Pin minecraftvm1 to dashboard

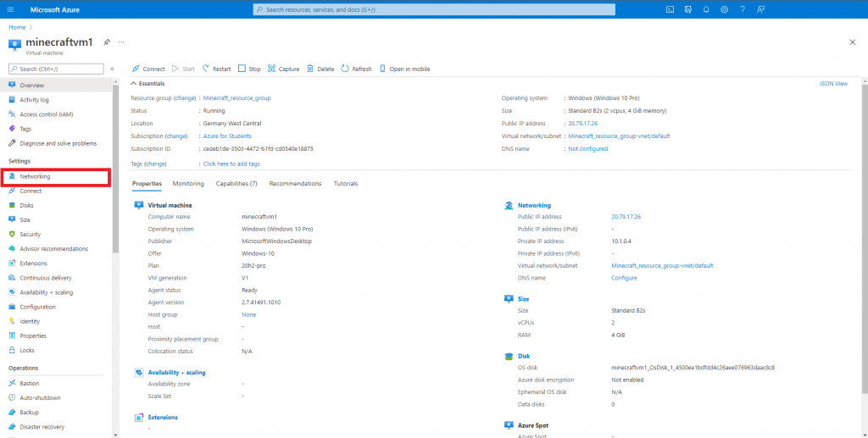(x=106, y=42)
